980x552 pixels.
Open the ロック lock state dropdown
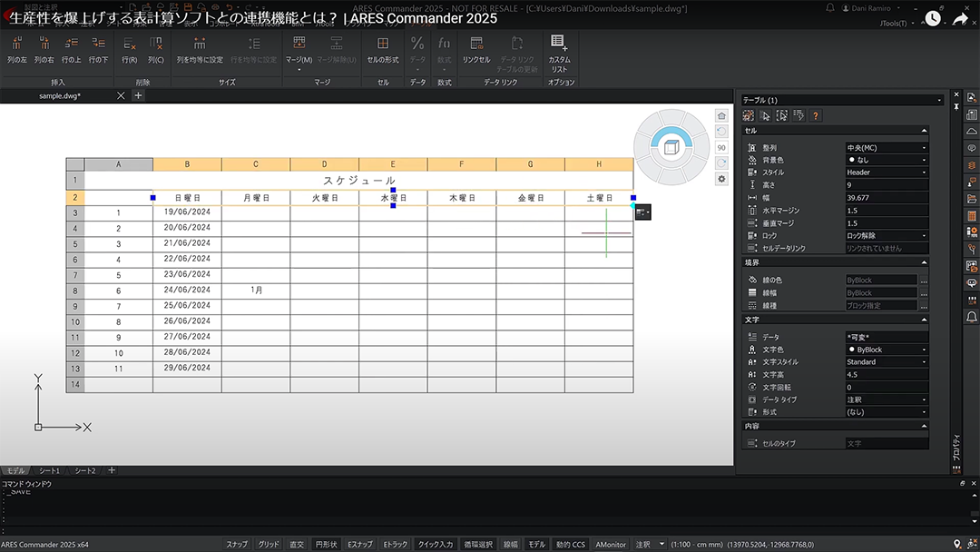point(887,236)
